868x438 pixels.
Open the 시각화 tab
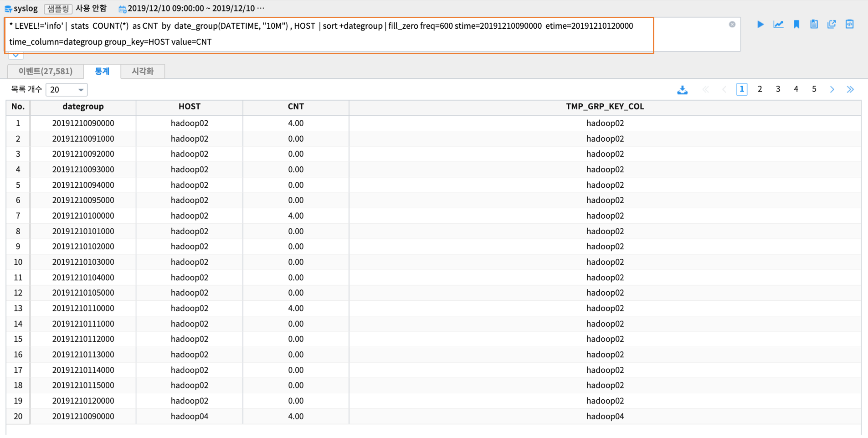143,71
